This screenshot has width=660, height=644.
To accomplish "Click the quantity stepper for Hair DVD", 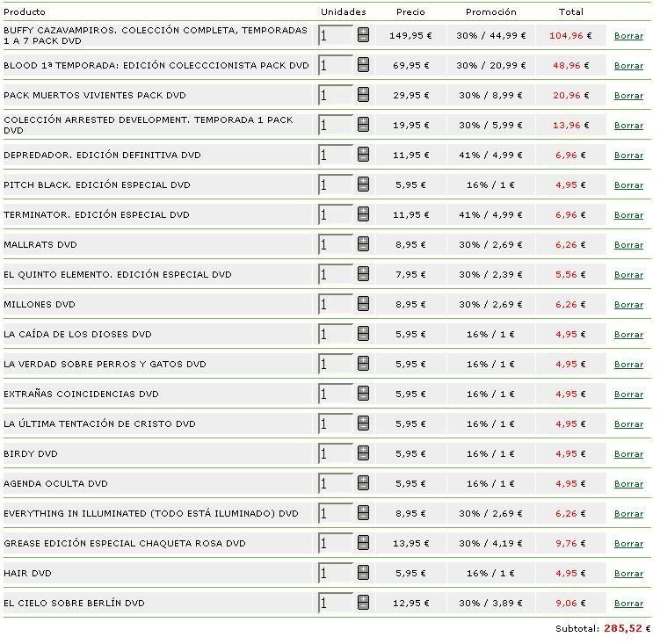I will (x=363, y=573).
